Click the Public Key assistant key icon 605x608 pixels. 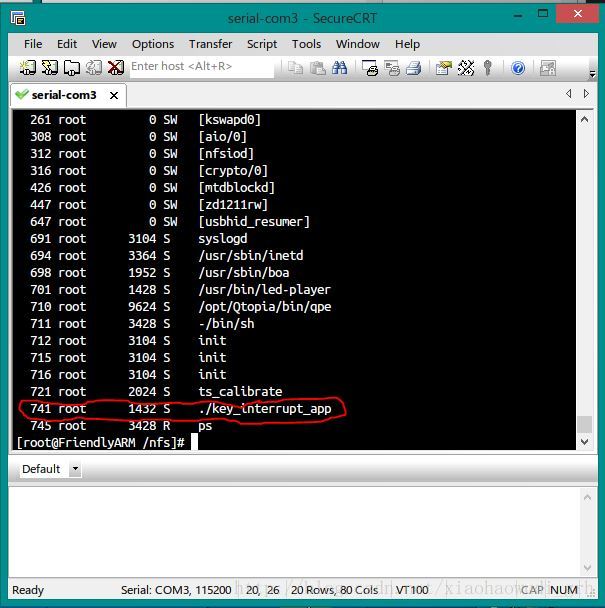(x=488, y=68)
